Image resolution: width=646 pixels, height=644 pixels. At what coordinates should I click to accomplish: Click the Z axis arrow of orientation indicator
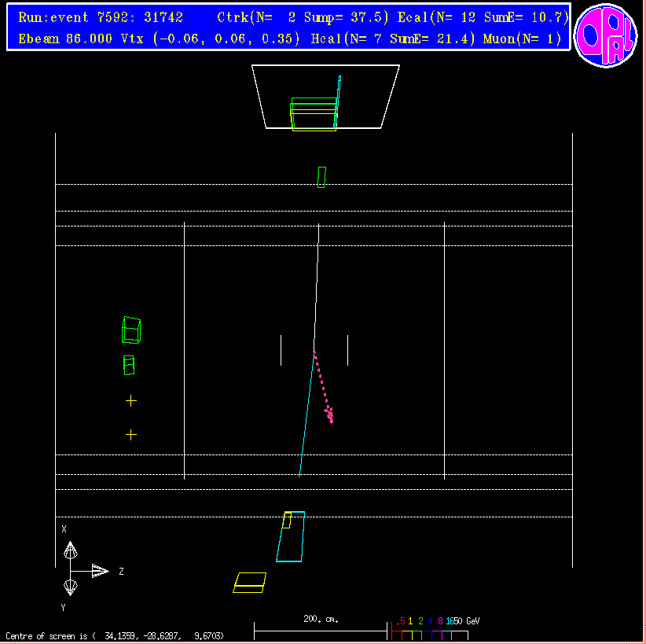[x=100, y=571]
